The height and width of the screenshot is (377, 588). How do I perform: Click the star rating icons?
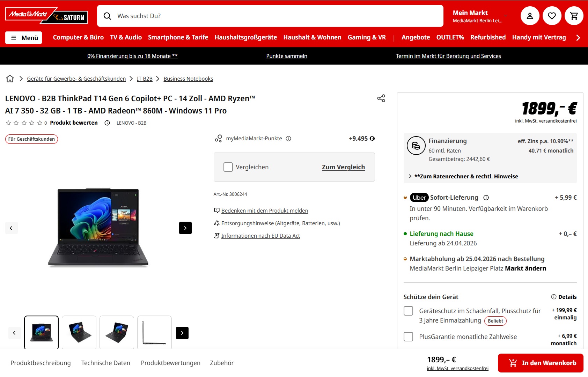click(24, 123)
